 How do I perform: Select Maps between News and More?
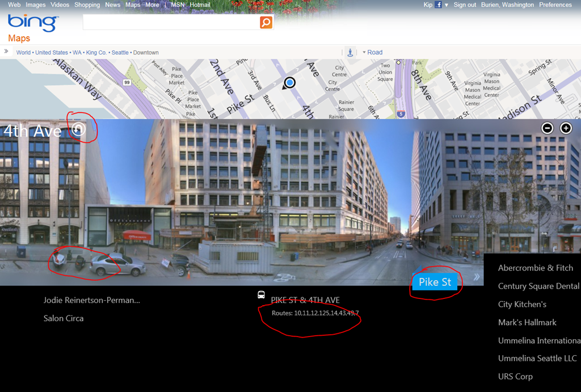[133, 5]
